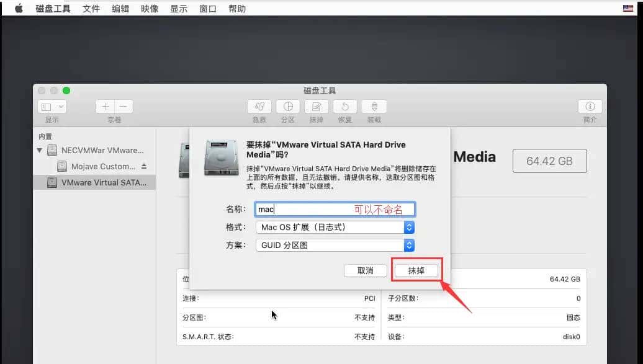Open the Apple menu
Screen dimensions: 643x364
point(17,8)
